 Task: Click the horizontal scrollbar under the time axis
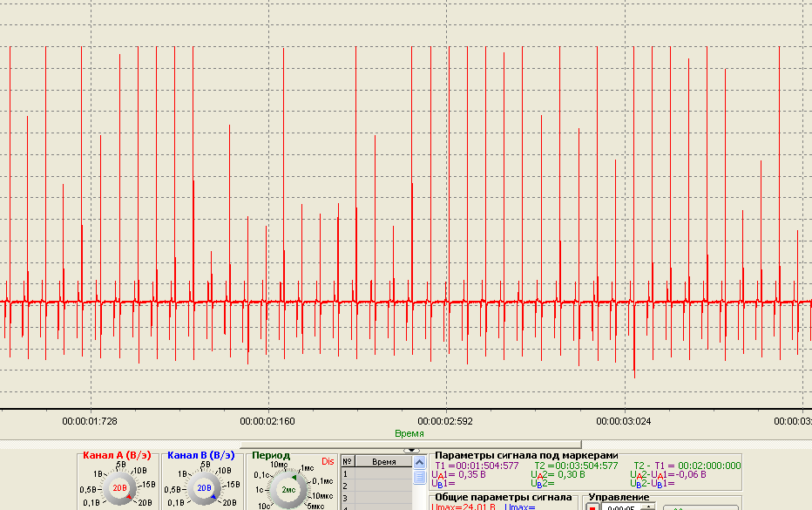(x=410, y=444)
